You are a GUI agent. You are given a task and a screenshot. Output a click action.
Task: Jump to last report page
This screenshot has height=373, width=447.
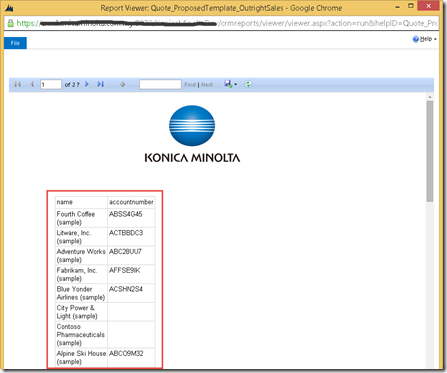click(100, 84)
